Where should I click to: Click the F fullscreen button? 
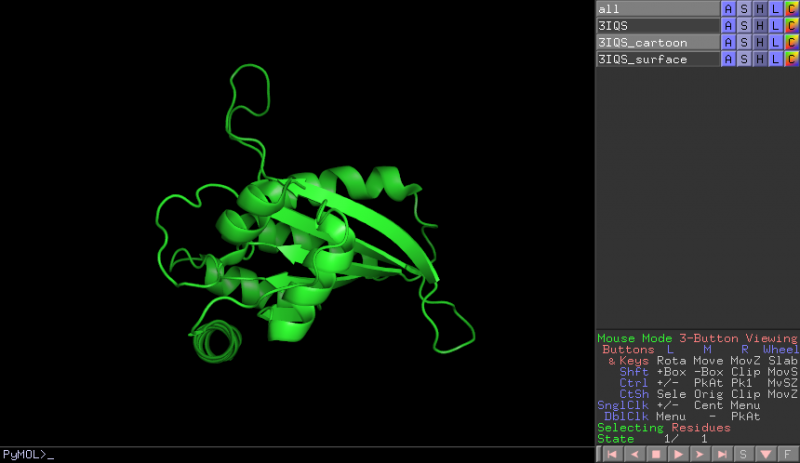(788, 454)
